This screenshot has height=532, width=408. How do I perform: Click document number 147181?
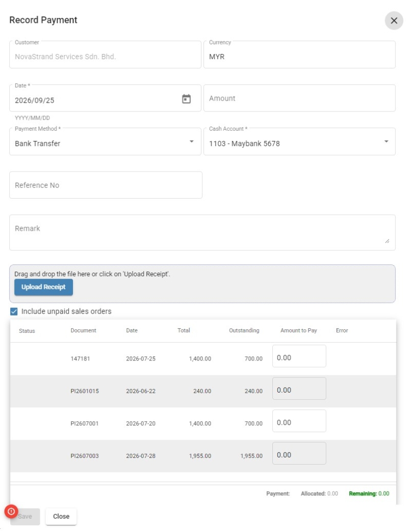[x=80, y=358]
